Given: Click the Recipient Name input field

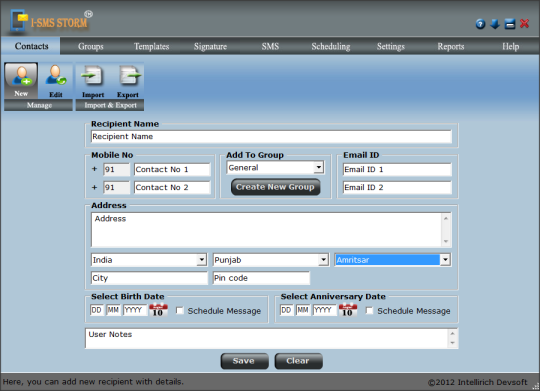Looking at the screenshot, I should tap(271, 136).
